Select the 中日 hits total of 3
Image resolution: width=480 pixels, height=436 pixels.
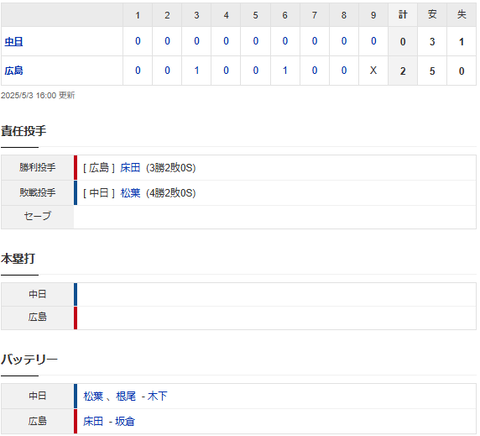point(432,42)
